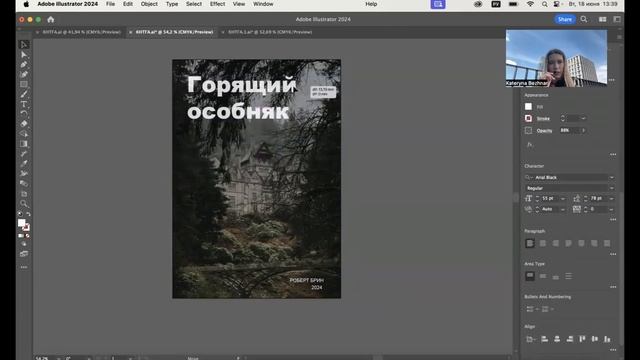Go to Illustrator Home screen

coord(51,19)
